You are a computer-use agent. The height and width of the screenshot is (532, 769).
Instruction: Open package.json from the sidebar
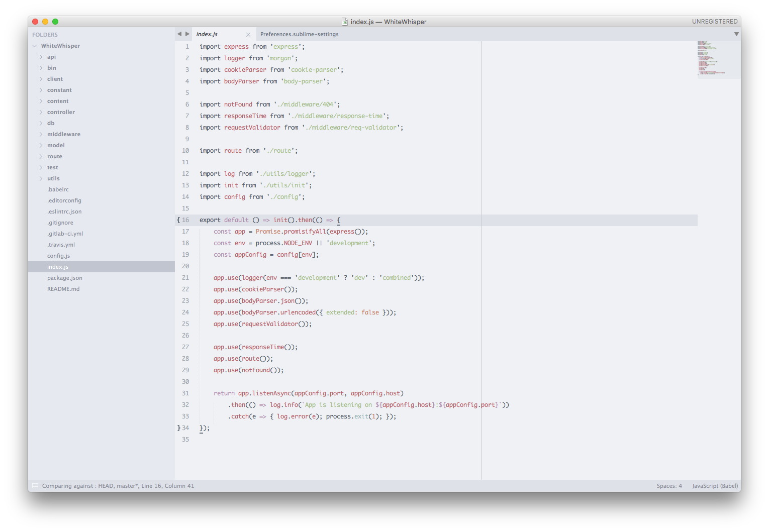(x=65, y=277)
